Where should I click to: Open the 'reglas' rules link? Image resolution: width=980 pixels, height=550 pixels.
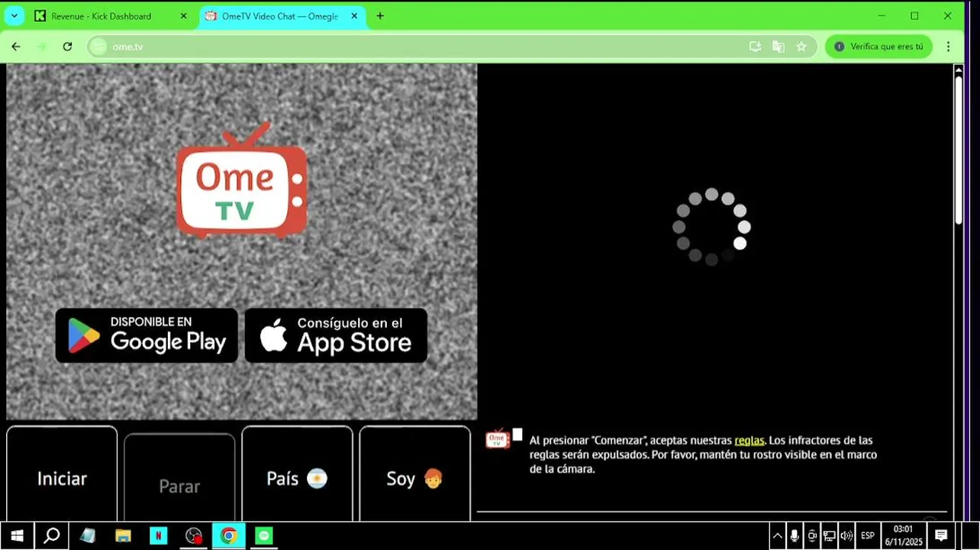(750, 441)
